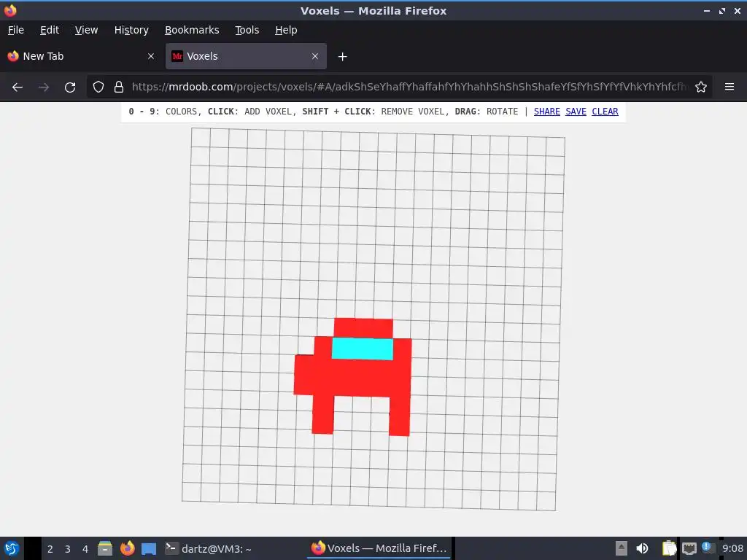This screenshot has height=560, width=747.
Task: Switch to workspace 2 in the taskbar
Action: pos(50,549)
